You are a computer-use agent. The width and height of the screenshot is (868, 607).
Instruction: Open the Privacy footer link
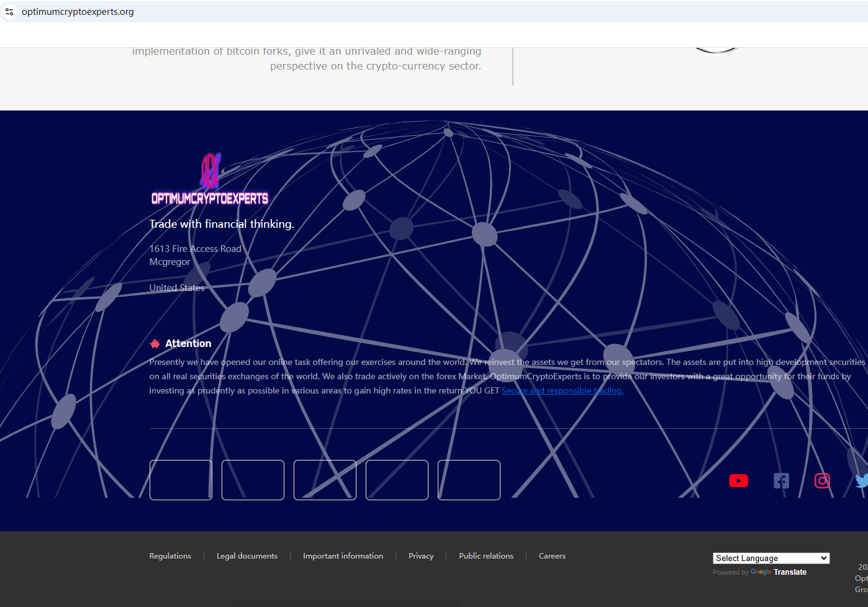coord(421,556)
